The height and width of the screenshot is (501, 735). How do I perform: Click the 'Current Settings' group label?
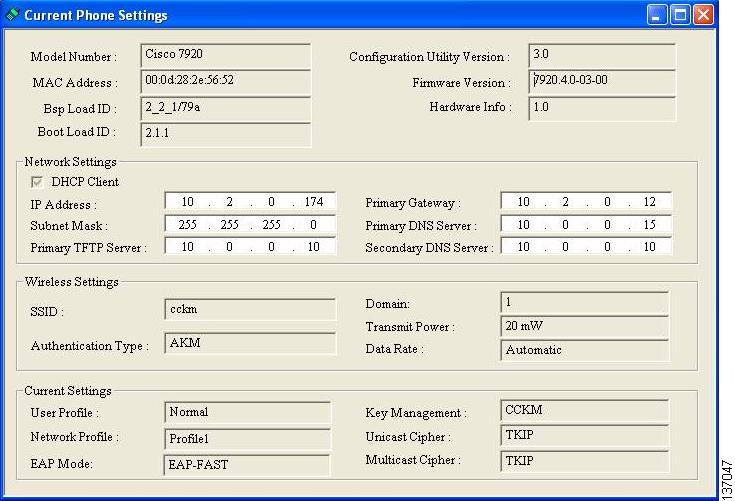click(x=68, y=390)
